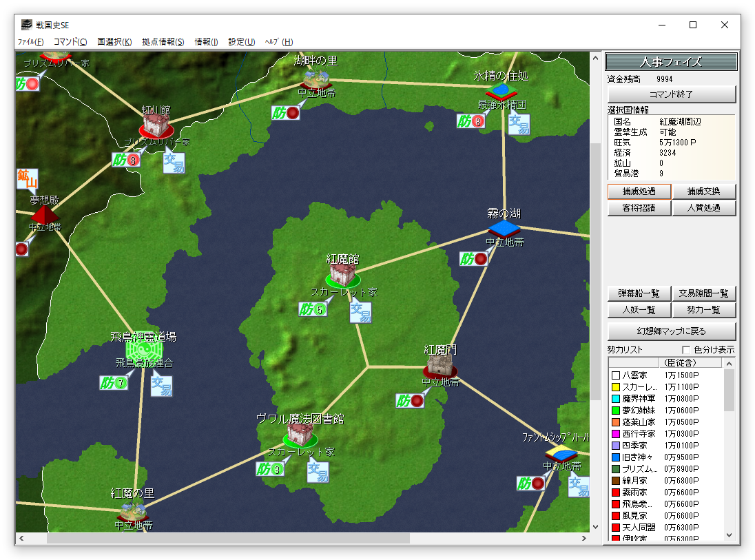Click the 紅魔門 fortress gate icon
This screenshot has height=560, width=755.
pos(440,364)
